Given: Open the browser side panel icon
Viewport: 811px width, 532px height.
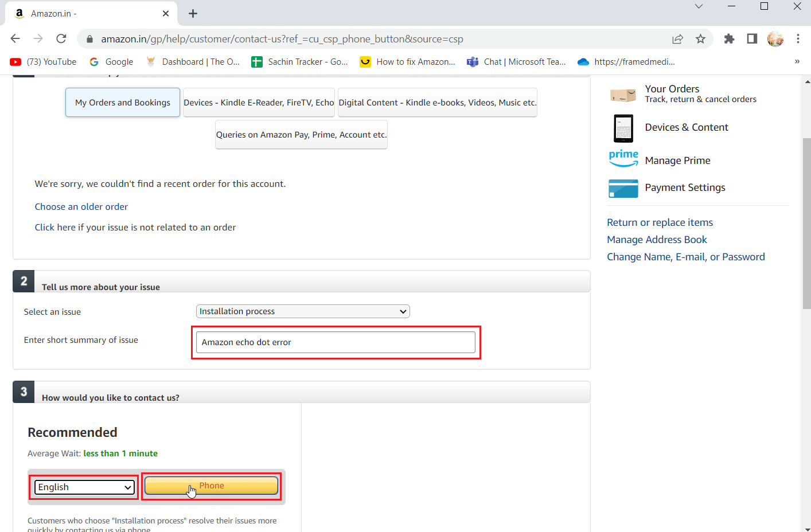Looking at the screenshot, I should tap(752, 38).
